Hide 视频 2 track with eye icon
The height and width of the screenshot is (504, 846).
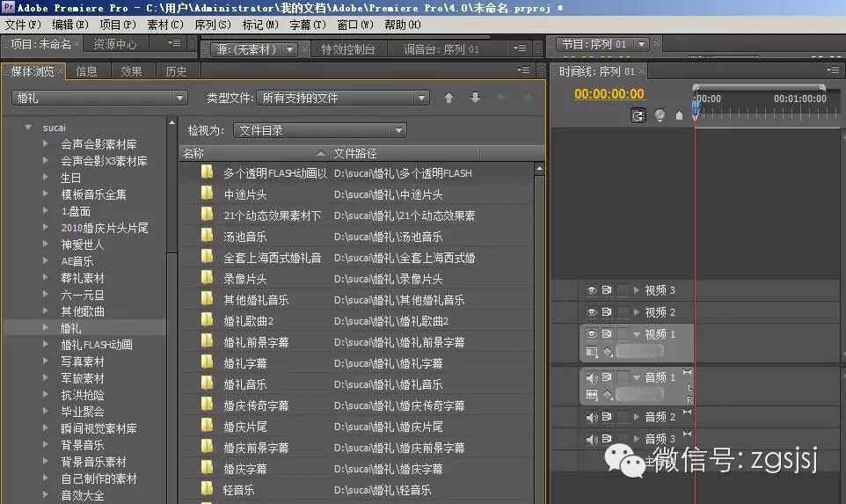click(591, 312)
